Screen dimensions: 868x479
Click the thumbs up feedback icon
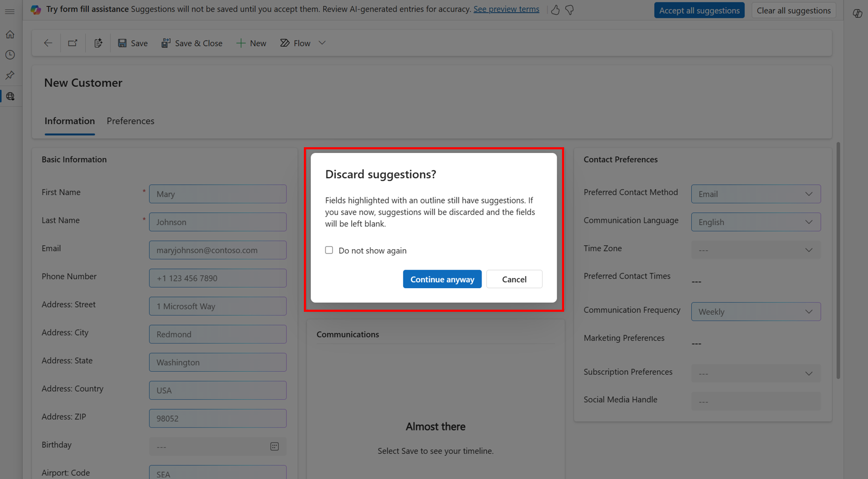(555, 9)
